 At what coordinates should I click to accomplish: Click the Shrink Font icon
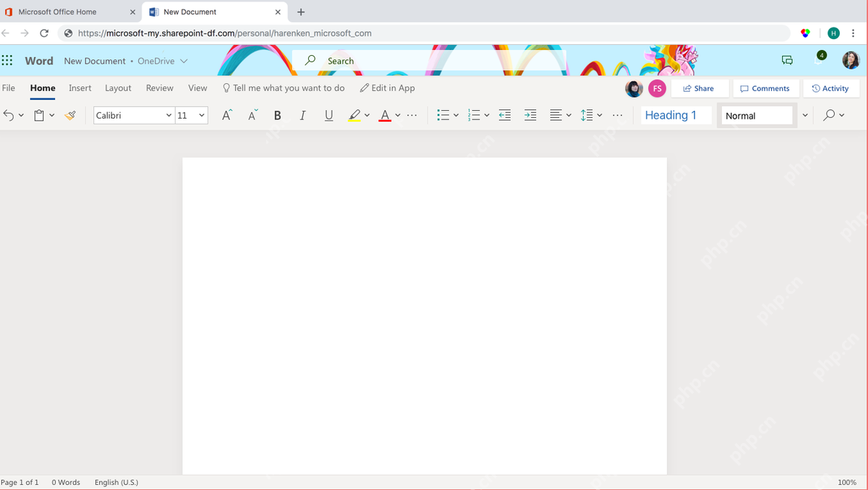point(252,116)
